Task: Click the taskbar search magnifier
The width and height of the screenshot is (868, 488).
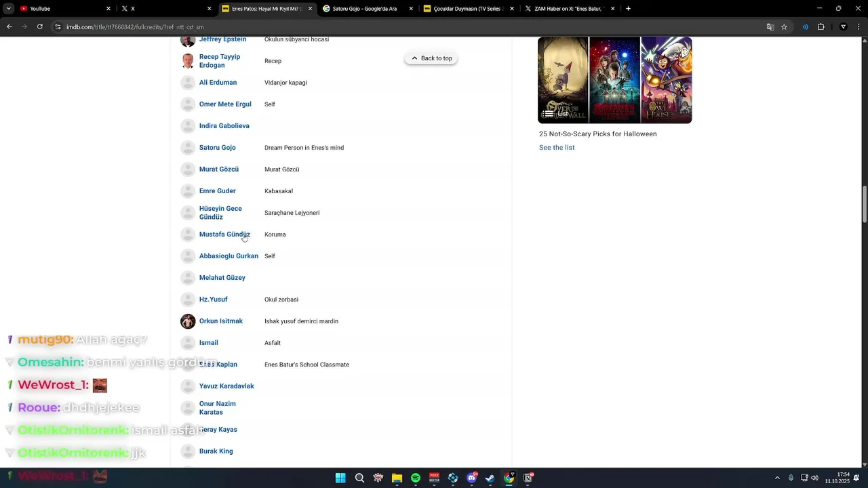Action: pyautogui.click(x=359, y=478)
